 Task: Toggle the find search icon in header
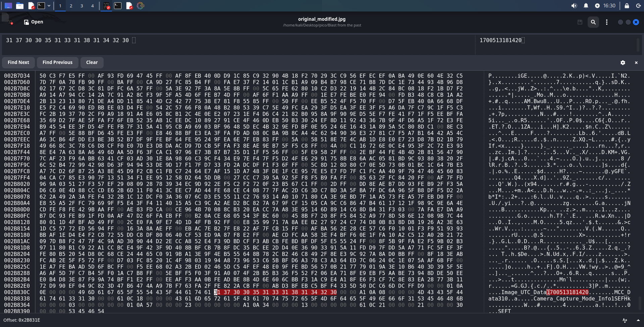tap(593, 22)
